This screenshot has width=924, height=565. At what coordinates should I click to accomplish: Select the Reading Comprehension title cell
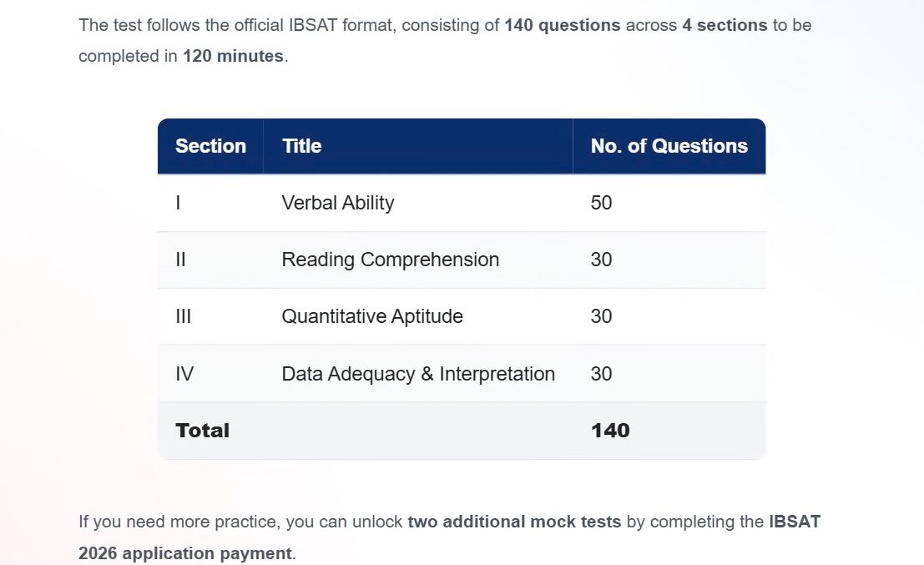point(418,260)
